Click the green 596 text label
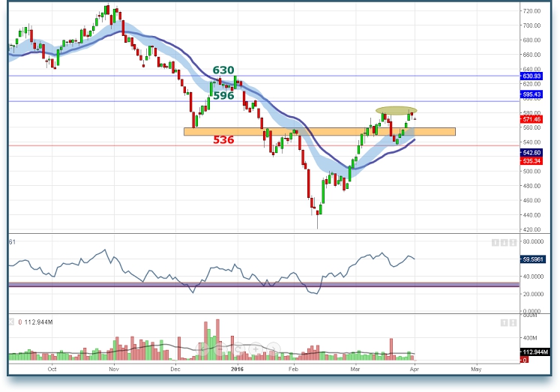560x392 pixels. click(x=223, y=96)
